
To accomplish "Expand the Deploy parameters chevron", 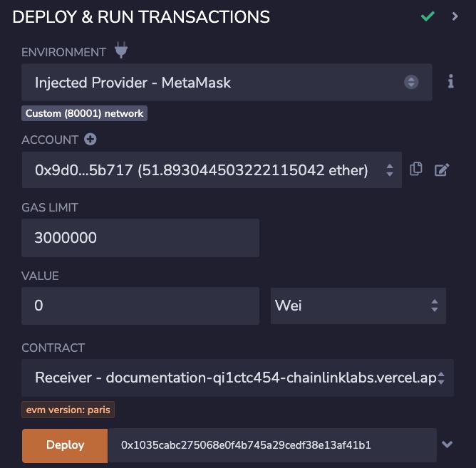I will (x=447, y=444).
